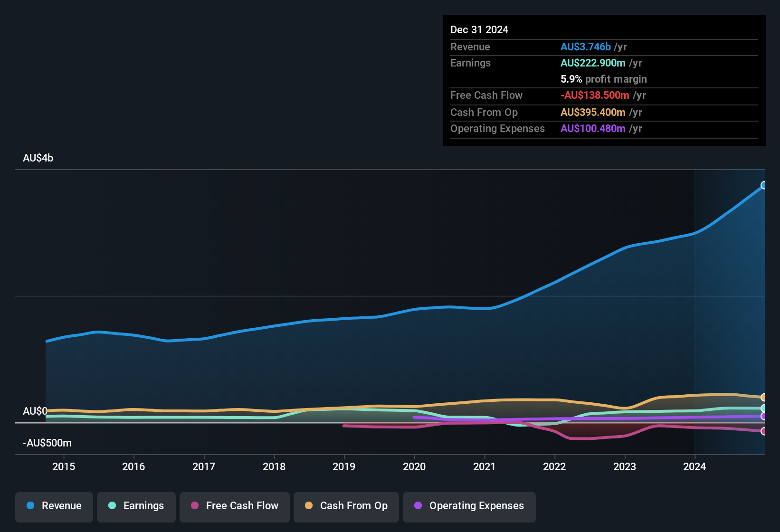Click the 2022 x-axis label

(x=554, y=467)
